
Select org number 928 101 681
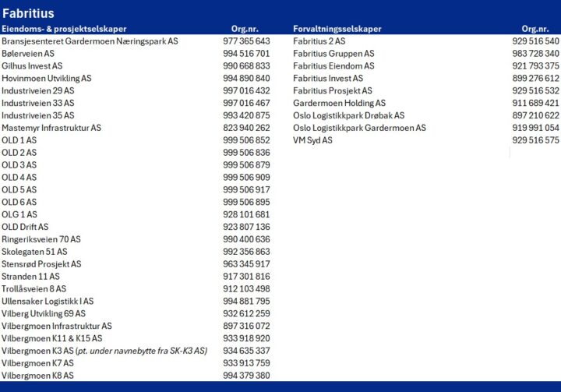246,214
